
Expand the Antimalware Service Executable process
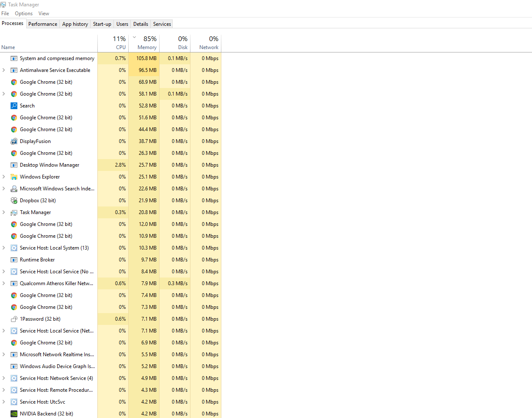point(4,70)
